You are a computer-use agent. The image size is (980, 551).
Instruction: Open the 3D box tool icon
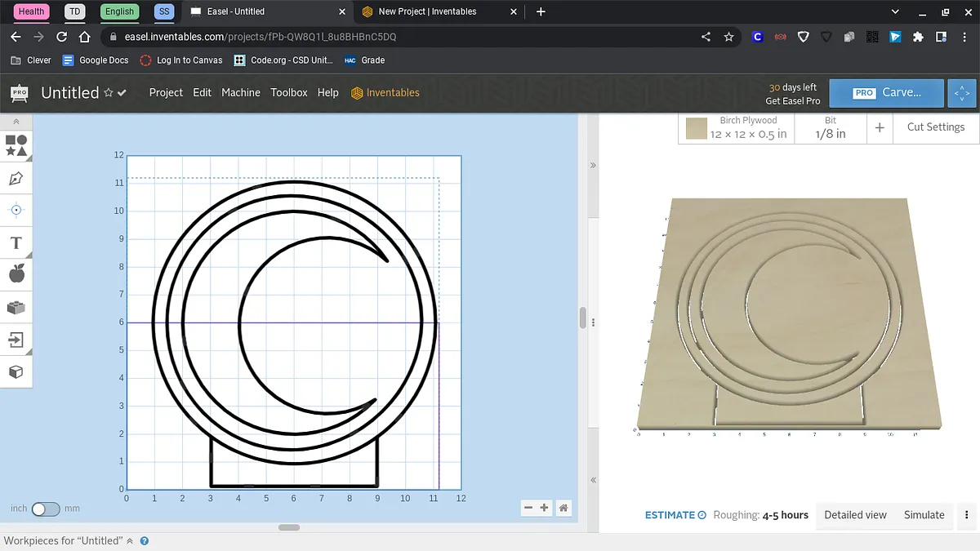pos(16,372)
